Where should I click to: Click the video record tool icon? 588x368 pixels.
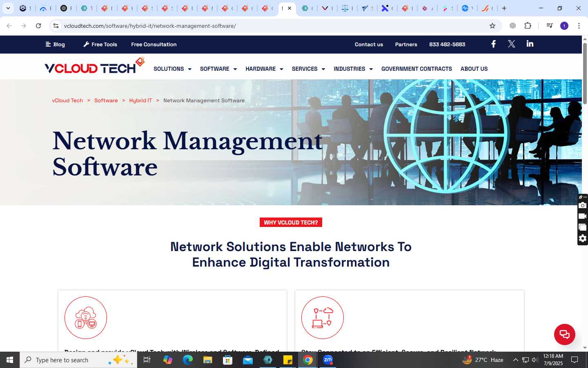tap(583, 216)
